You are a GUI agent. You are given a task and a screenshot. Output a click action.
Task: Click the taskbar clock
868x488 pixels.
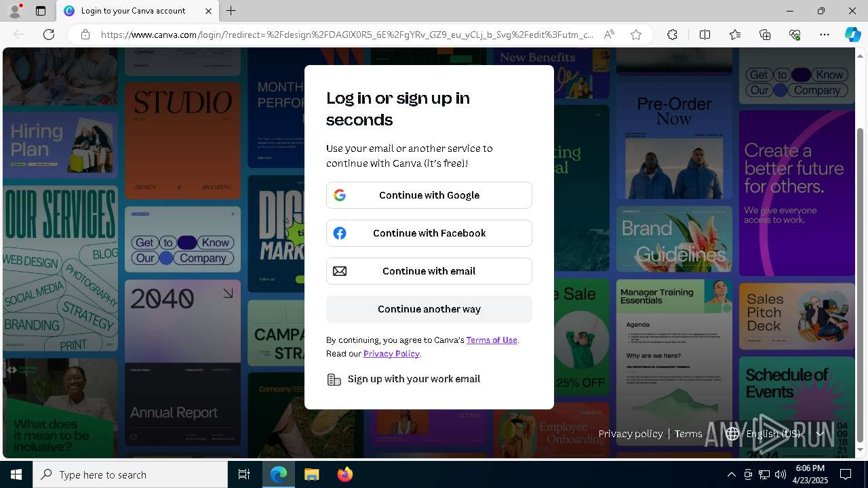tap(810, 474)
